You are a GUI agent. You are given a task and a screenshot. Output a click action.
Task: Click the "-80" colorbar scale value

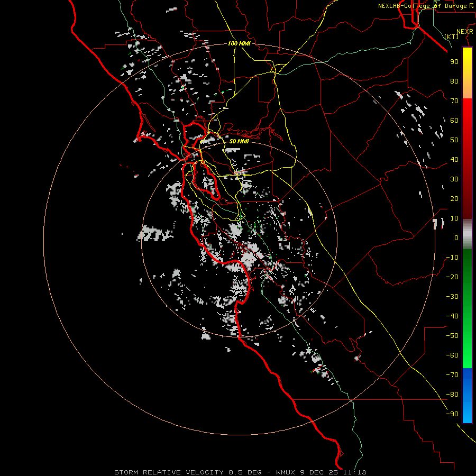(452, 395)
